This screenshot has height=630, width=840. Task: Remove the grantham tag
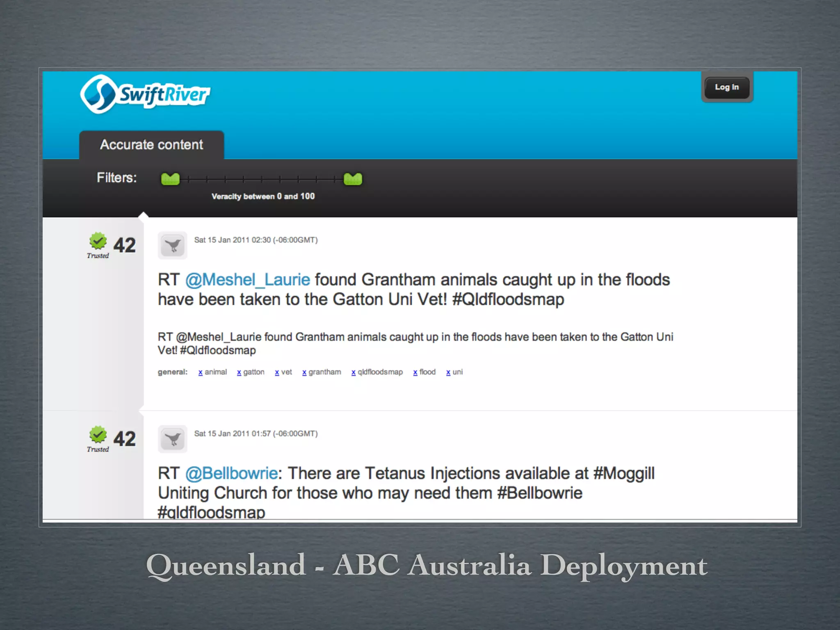coord(304,372)
